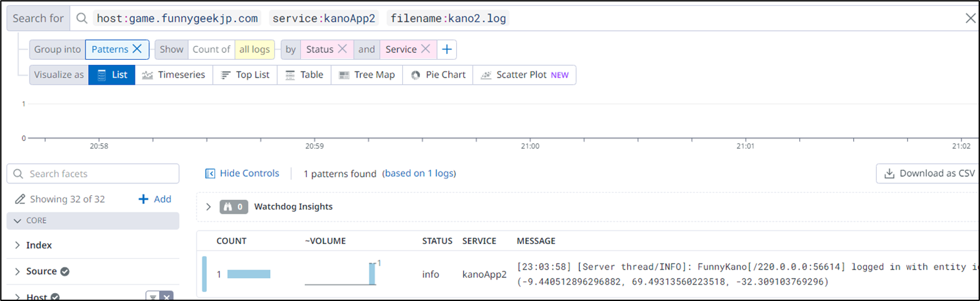The width and height of the screenshot is (980, 301).
Task: Click the filename:kano2.log query token
Action: [x=448, y=18]
